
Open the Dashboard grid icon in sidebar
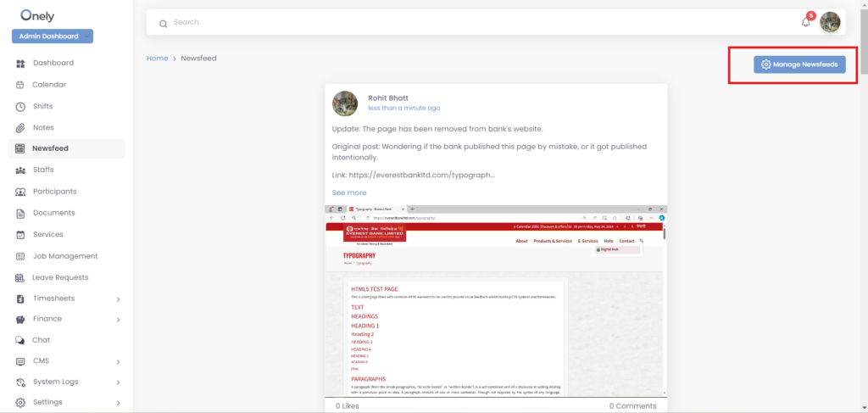pos(20,64)
